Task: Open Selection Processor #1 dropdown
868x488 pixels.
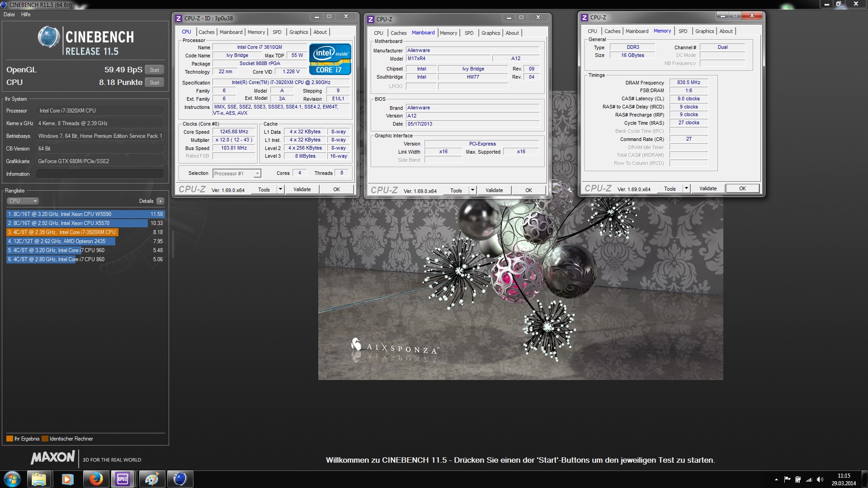Action: pos(237,174)
